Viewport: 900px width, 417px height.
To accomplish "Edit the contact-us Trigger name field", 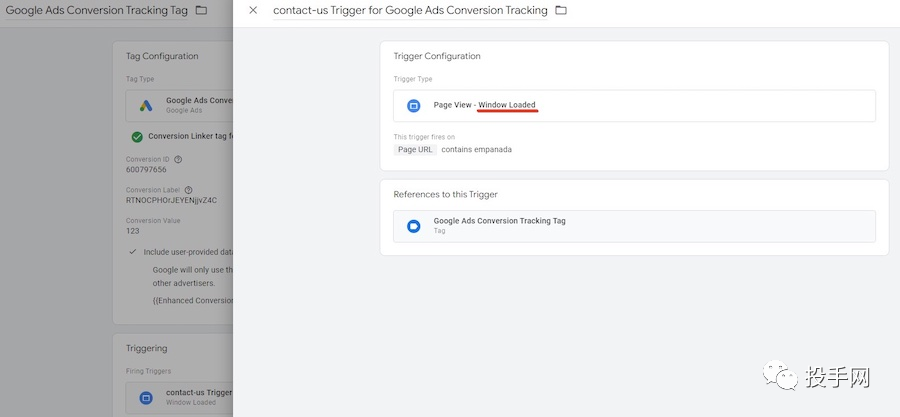I will [x=410, y=10].
